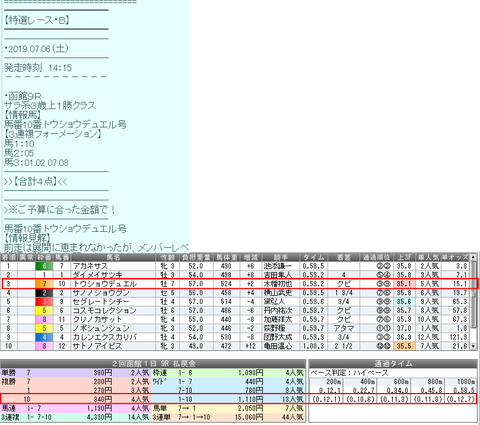Click the 0.45.8 passage time
This screenshot has height=425, width=480.
point(432,390)
